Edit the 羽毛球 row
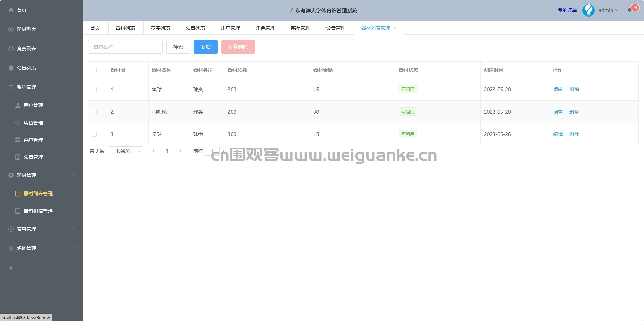Image resolution: width=644 pixels, height=321 pixels. pos(558,112)
